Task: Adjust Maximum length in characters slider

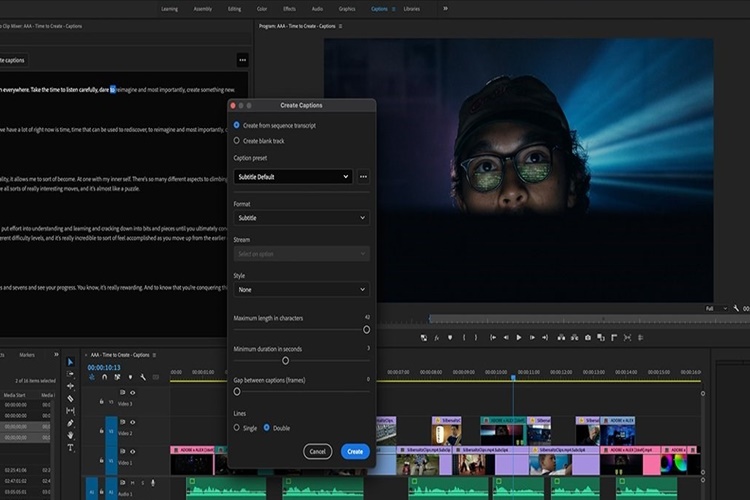Action: click(366, 330)
